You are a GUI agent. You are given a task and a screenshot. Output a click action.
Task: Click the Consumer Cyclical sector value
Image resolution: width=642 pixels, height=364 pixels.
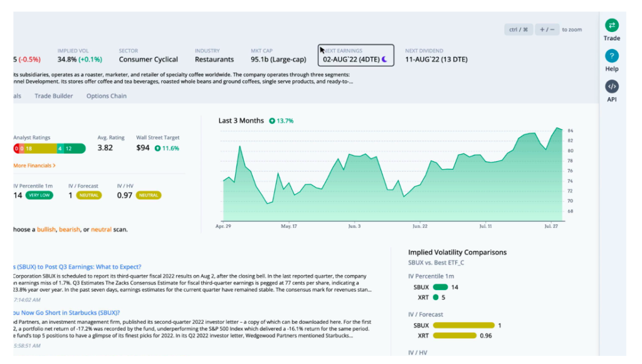coord(148,60)
